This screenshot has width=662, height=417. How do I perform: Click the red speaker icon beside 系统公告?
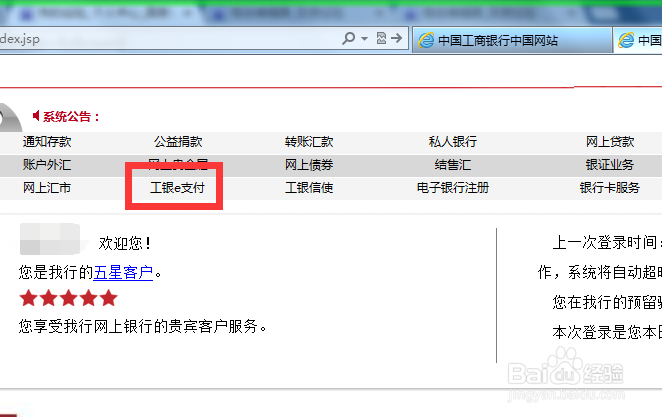click(x=36, y=116)
